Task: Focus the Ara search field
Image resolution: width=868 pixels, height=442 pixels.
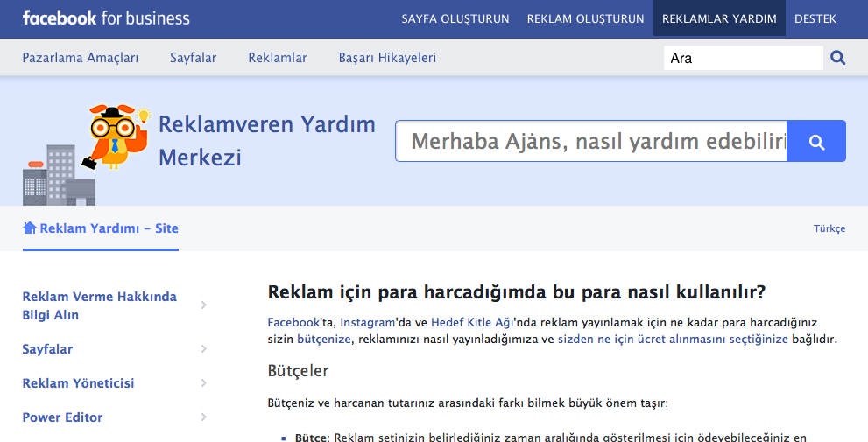Action: 744,58
